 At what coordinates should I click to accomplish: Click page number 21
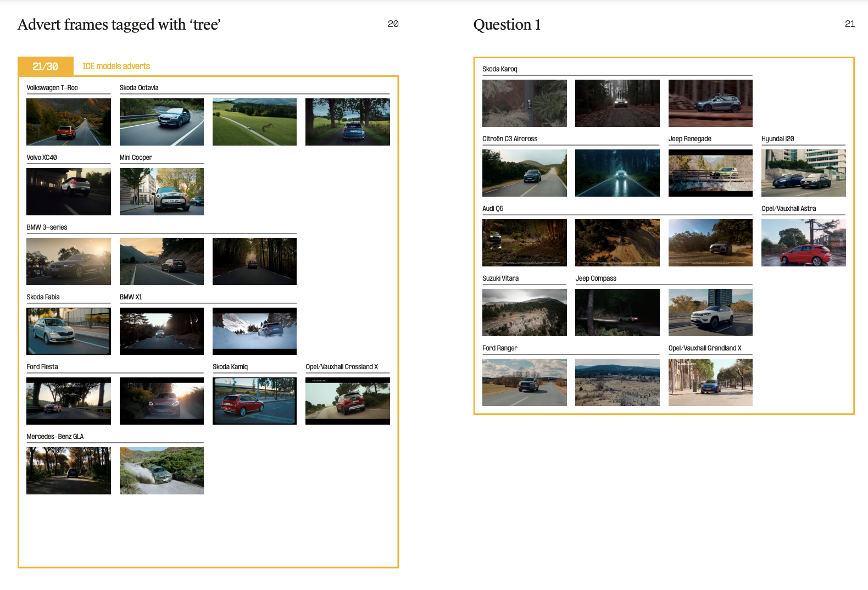849,24
